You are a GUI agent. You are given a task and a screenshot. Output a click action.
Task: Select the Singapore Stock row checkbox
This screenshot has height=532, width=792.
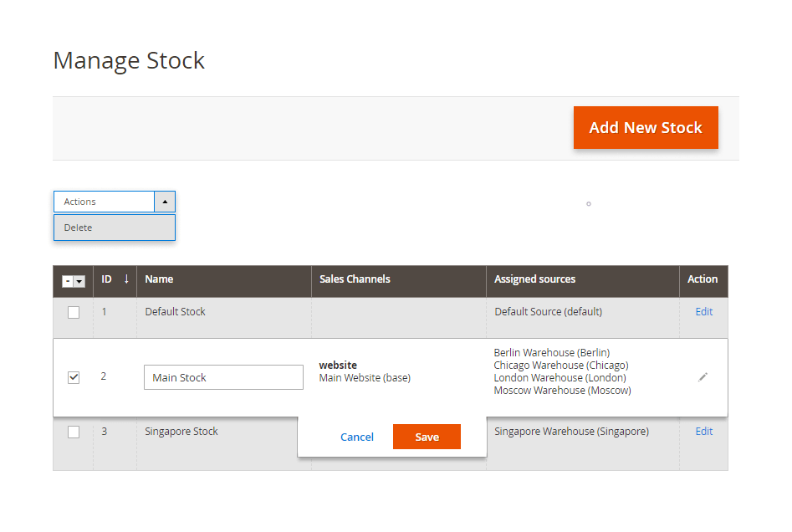click(x=74, y=432)
